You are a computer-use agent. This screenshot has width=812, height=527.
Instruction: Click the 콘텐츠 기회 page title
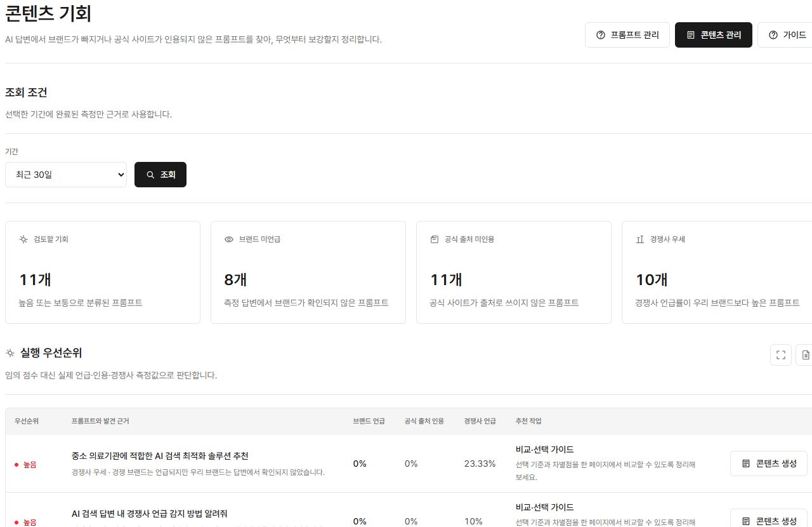(48, 13)
